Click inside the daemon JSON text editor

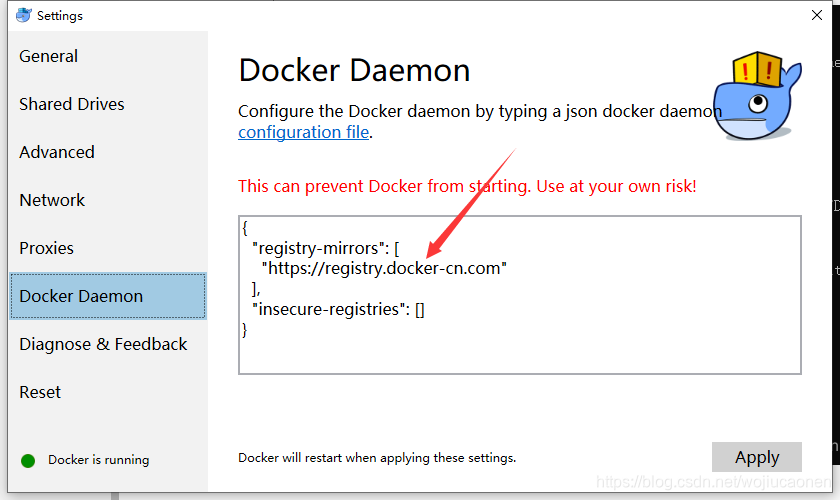click(x=520, y=295)
